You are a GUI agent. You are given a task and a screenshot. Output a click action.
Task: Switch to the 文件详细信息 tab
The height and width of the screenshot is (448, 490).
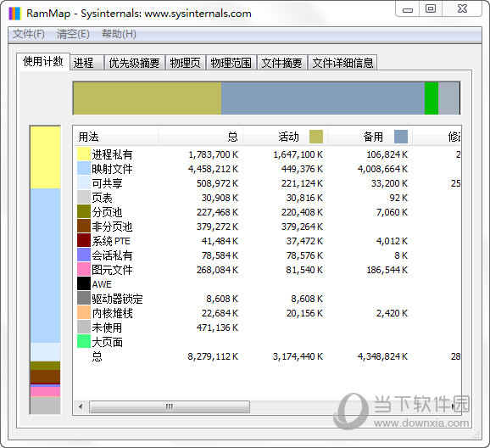click(342, 63)
